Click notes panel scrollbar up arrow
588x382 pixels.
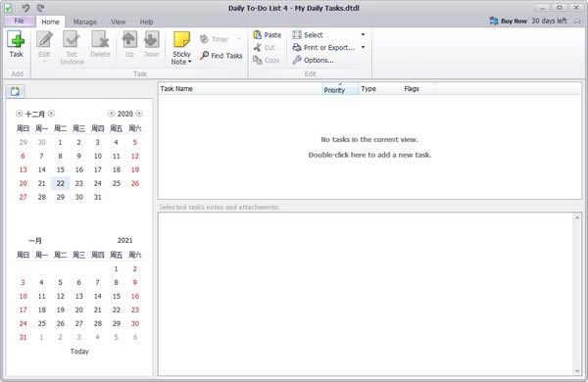(577, 217)
